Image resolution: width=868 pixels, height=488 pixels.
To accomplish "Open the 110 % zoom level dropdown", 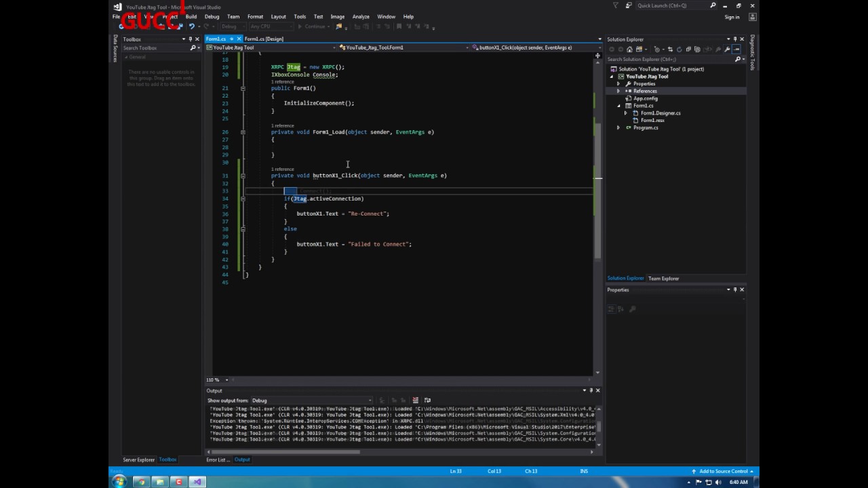I will (x=216, y=380).
